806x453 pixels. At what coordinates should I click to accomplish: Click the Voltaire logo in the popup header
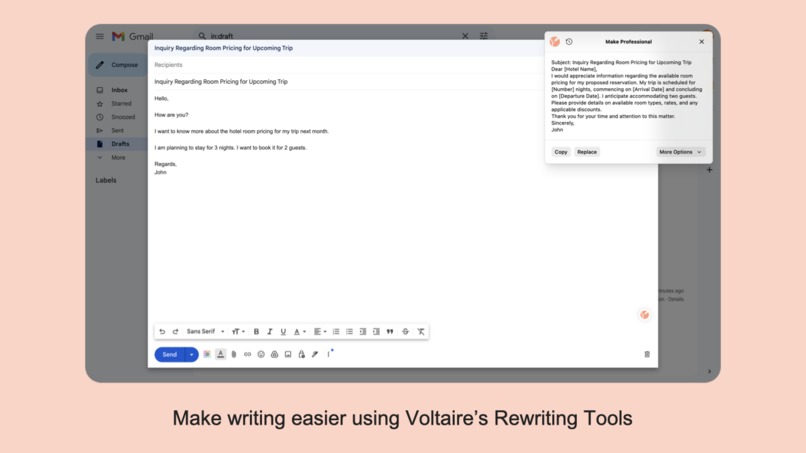click(555, 42)
